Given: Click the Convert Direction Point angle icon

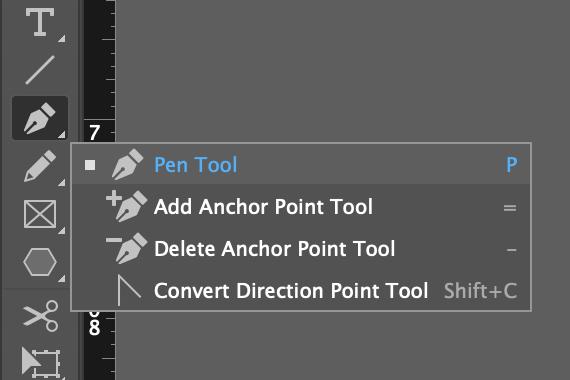Looking at the screenshot, I should click(x=129, y=290).
